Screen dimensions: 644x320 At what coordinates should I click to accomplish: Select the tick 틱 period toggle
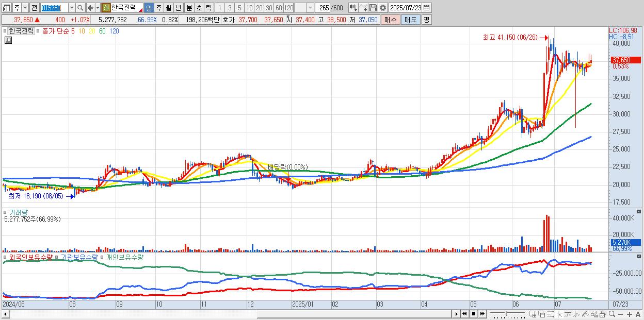coord(208,8)
